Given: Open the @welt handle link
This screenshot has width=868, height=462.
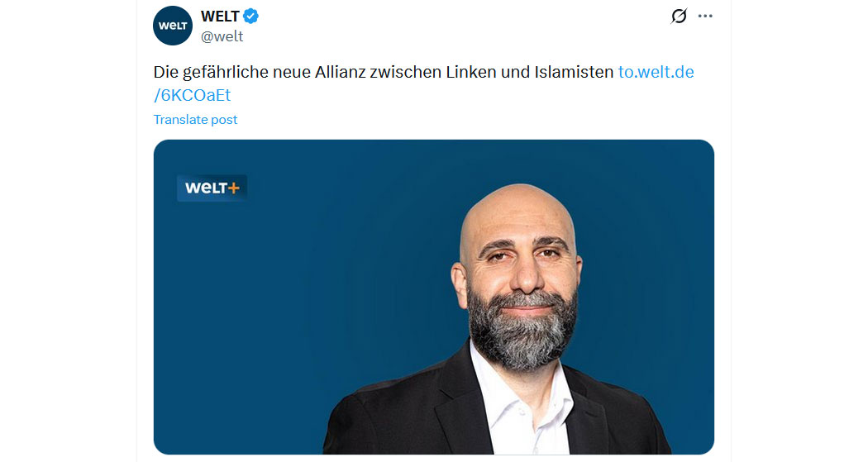Looking at the screenshot, I should 222,36.
